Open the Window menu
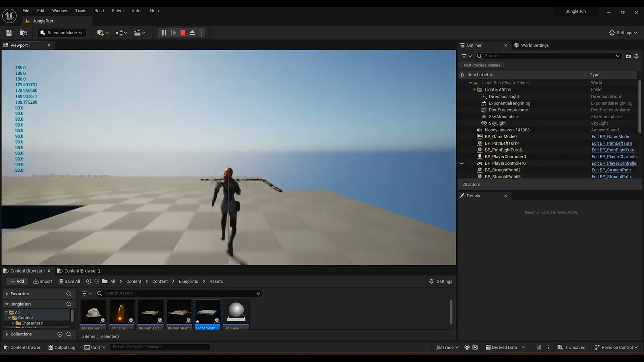This screenshot has width=644, height=362. click(60, 11)
